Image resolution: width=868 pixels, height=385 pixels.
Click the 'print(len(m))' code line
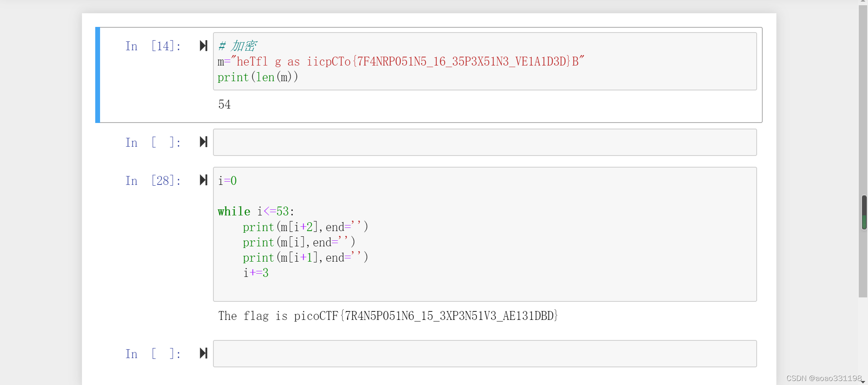(x=258, y=77)
